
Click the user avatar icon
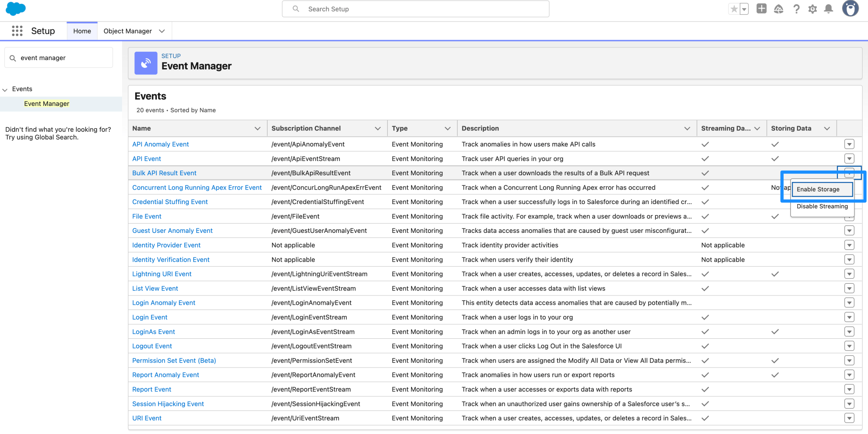click(x=850, y=8)
